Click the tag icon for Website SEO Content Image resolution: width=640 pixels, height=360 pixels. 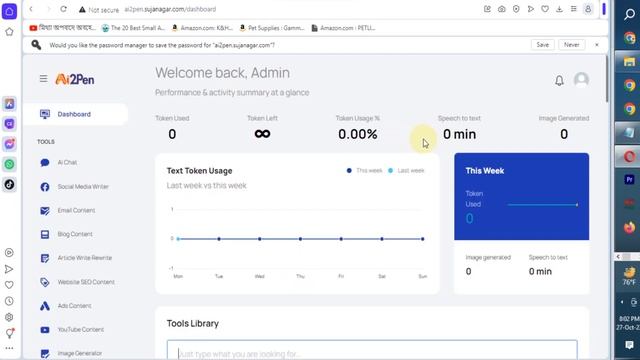pos(45,282)
